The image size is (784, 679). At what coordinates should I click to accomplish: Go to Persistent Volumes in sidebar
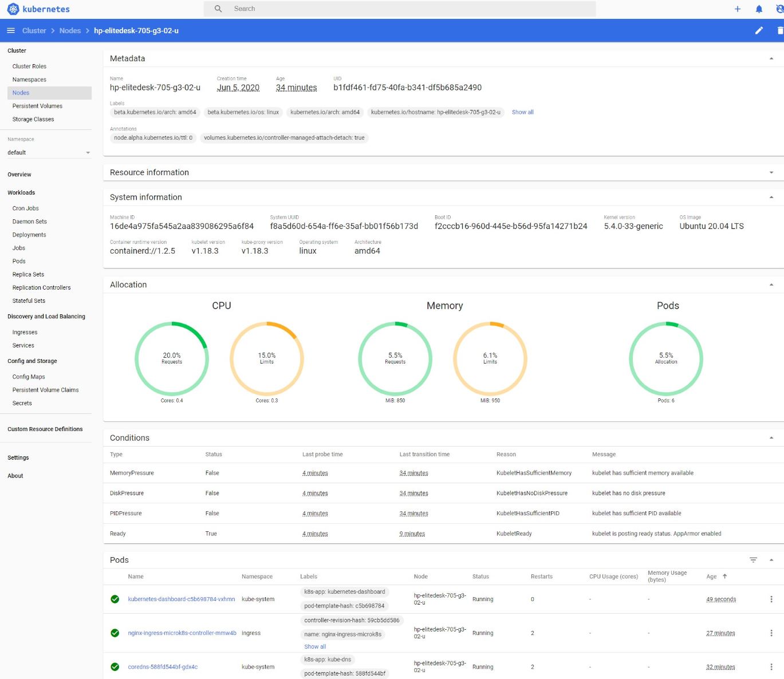click(37, 106)
